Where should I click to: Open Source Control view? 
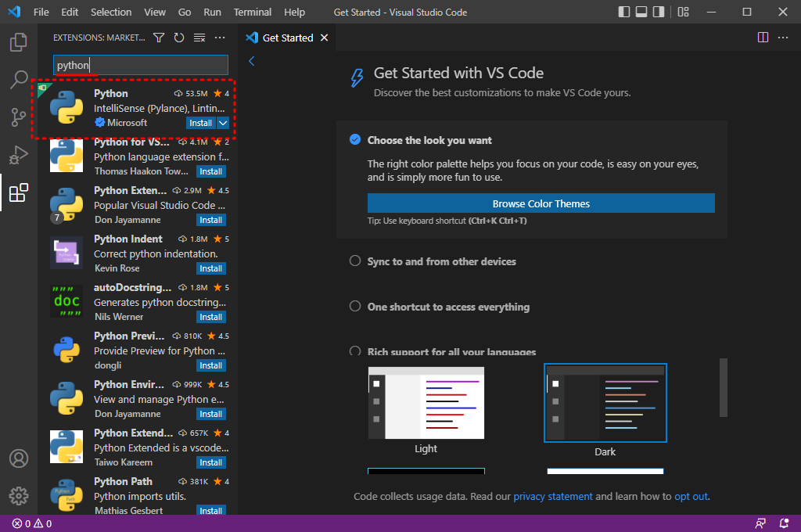(19, 117)
